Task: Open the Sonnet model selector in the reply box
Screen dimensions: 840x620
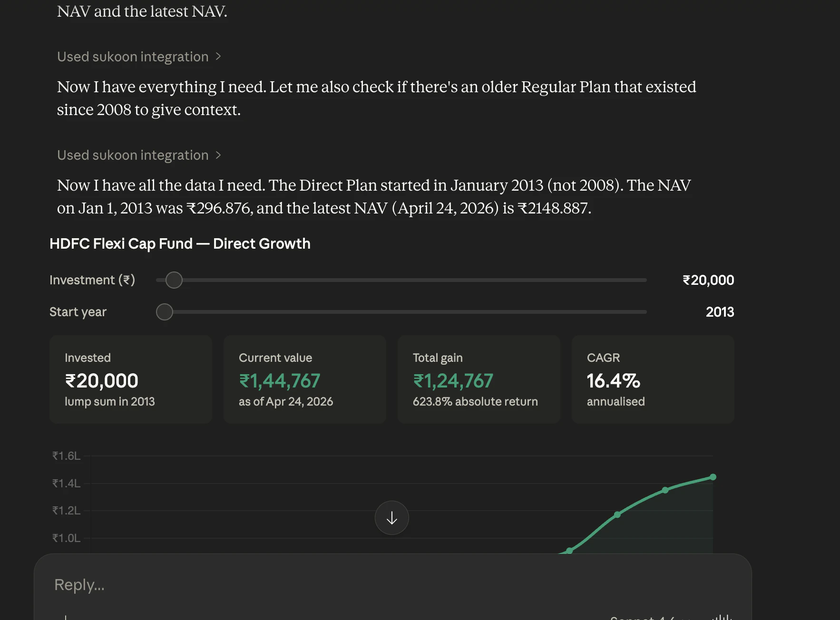Action: 642,618
